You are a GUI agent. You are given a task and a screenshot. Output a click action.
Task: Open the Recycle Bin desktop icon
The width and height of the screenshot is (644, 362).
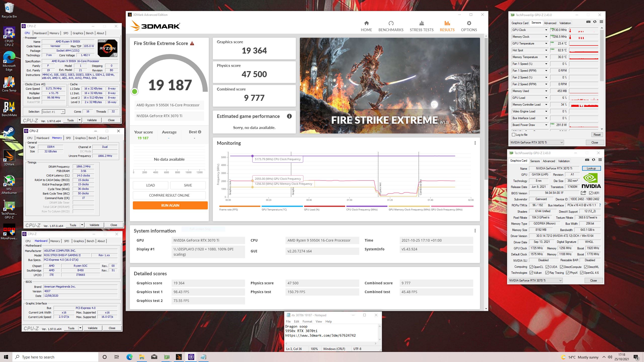(9, 10)
